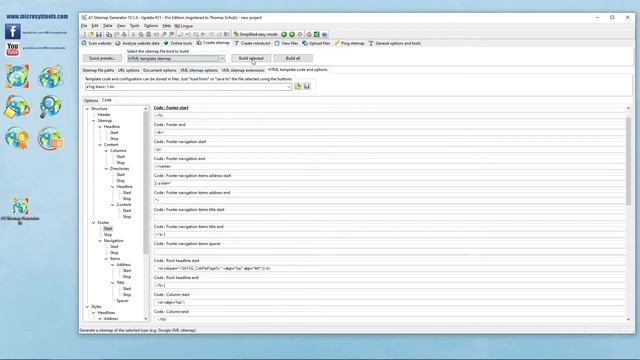This screenshot has width=640, height=360.
Task: Collapse the Directories tree node
Action: 106,169
